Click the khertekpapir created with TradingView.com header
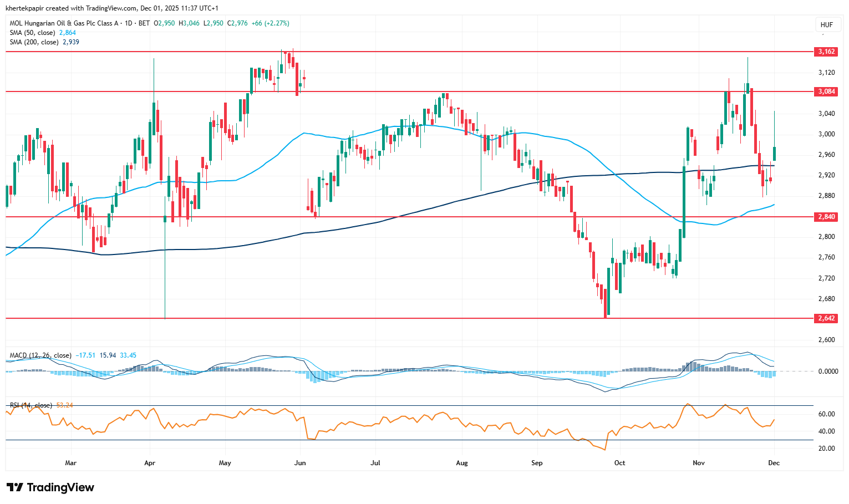The height and width of the screenshot is (504, 849). point(111,8)
